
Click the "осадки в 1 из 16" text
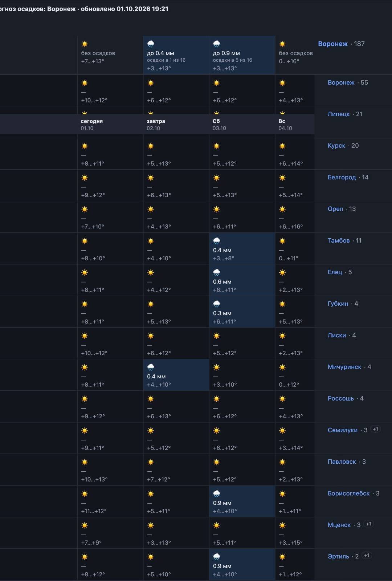pos(166,60)
